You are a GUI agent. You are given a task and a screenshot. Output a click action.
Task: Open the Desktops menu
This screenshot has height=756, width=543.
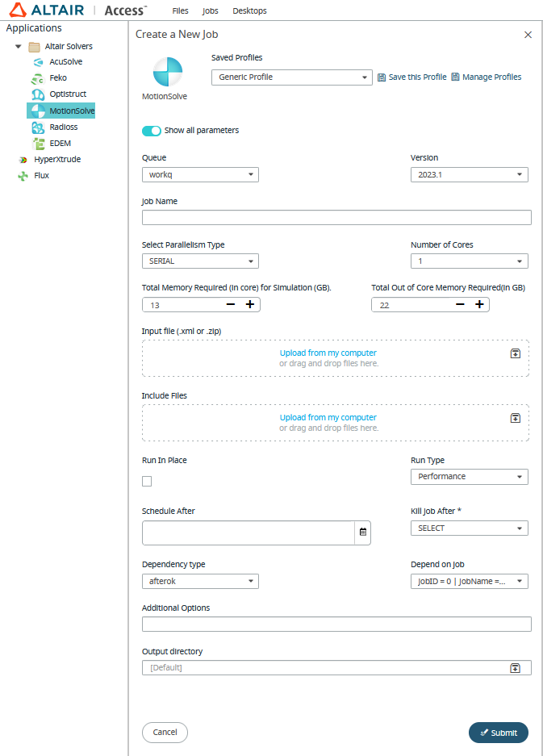click(x=249, y=10)
